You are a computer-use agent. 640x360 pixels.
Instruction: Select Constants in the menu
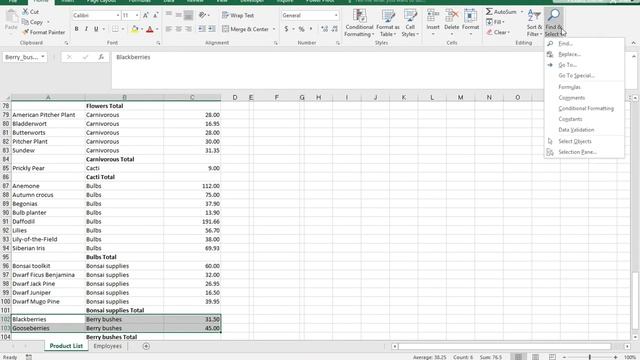tap(584, 119)
